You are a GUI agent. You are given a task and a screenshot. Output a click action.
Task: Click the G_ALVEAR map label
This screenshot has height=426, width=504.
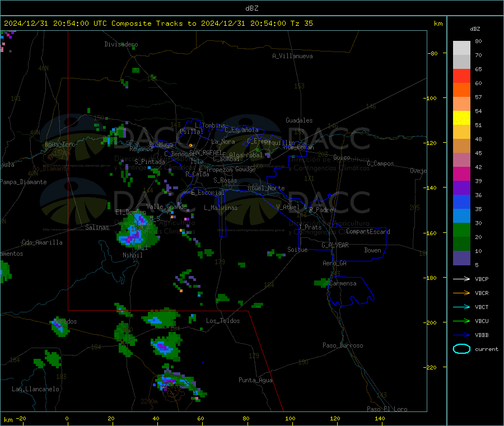(x=335, y=245)
